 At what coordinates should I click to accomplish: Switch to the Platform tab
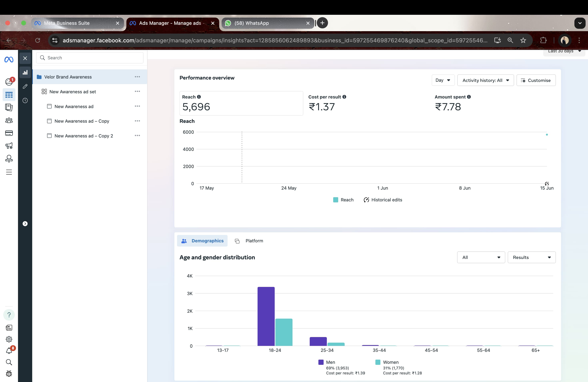pyautogui.click(x=249, y=241)
